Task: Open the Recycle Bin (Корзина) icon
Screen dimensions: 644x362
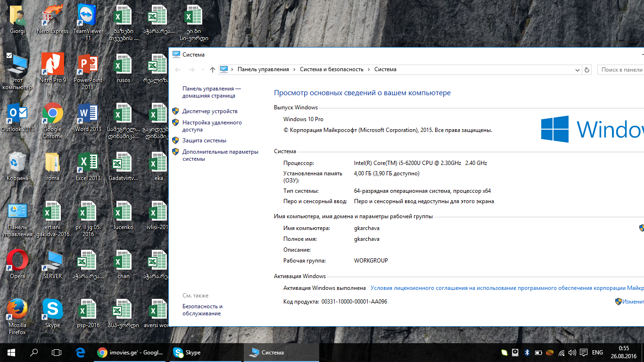Action: pyautogui.click(x=17, y=166)
